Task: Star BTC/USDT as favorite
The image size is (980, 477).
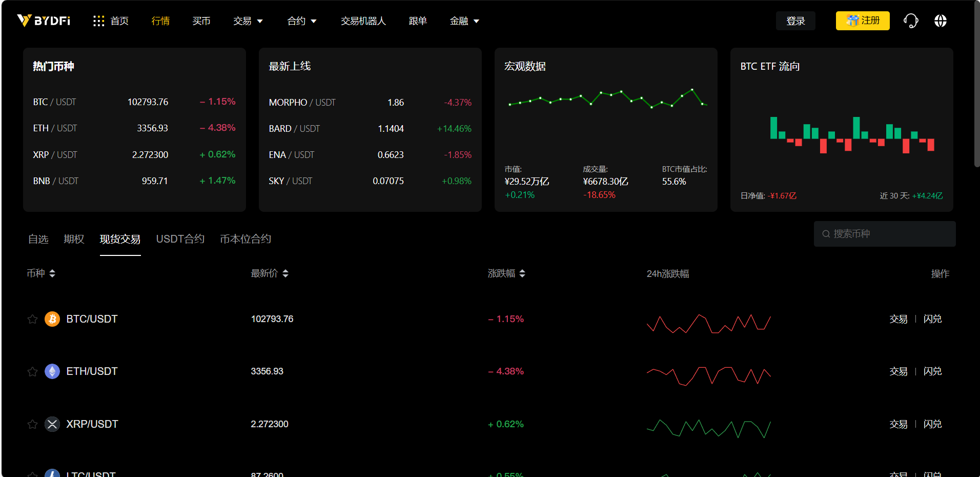Action: tap(32, 319)
